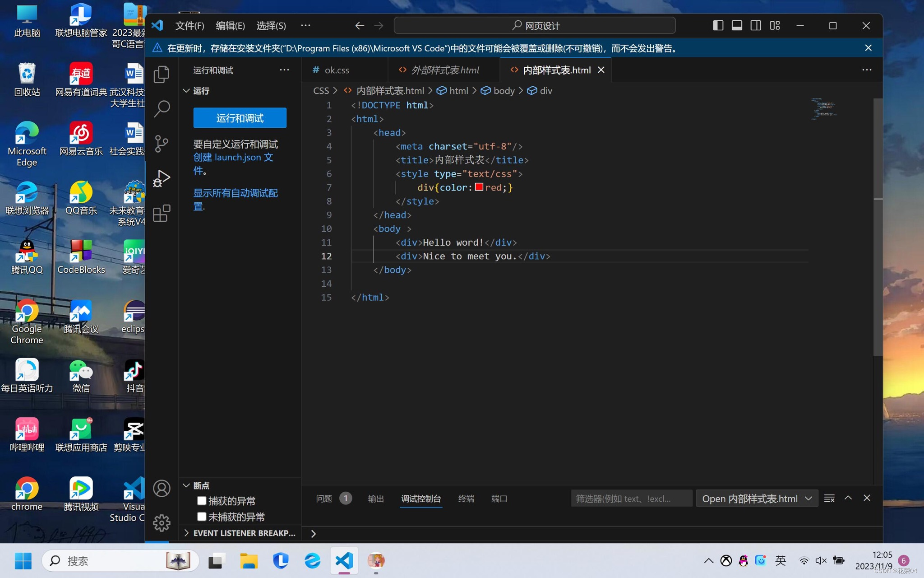Open the debug session dropdown
This screenshot has height=578, width=924.
pos(757,499)
